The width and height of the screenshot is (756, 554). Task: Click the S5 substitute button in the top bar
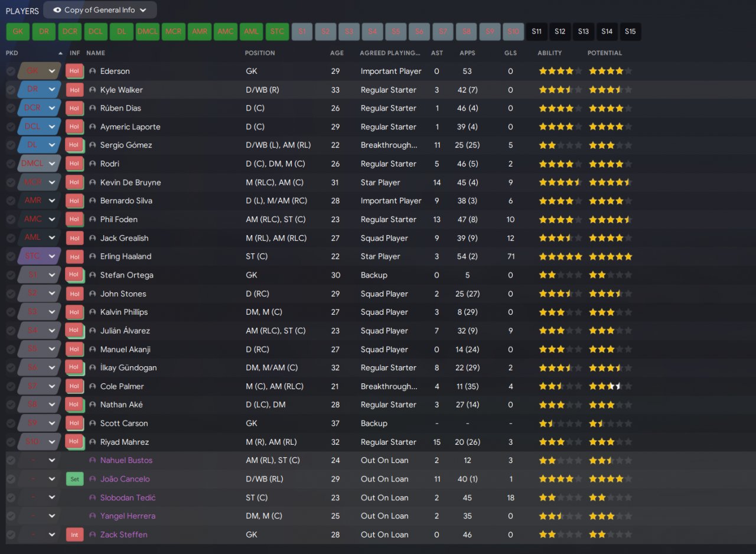(x=396, y=32)
